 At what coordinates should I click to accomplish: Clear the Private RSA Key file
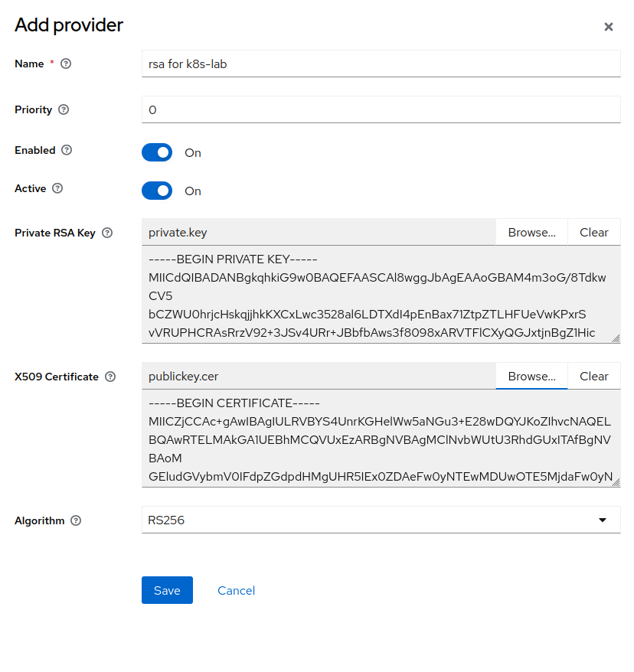593,232
